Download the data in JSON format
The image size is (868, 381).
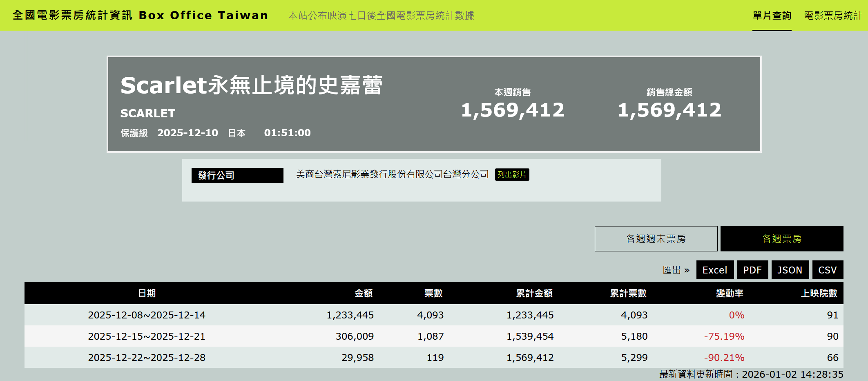point(790,270)
